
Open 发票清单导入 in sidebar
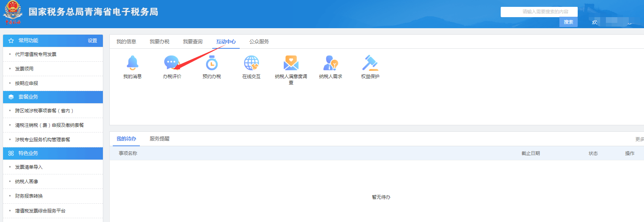29,167
